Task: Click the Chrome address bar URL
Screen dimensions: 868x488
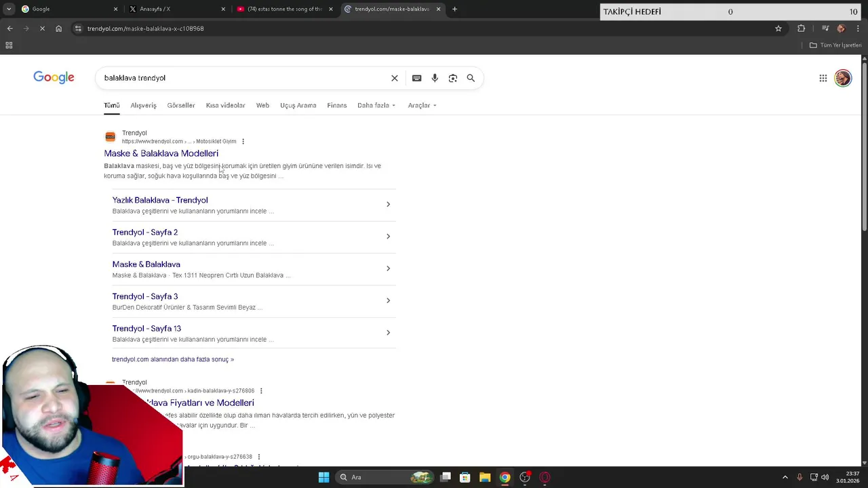Action: 146,28
